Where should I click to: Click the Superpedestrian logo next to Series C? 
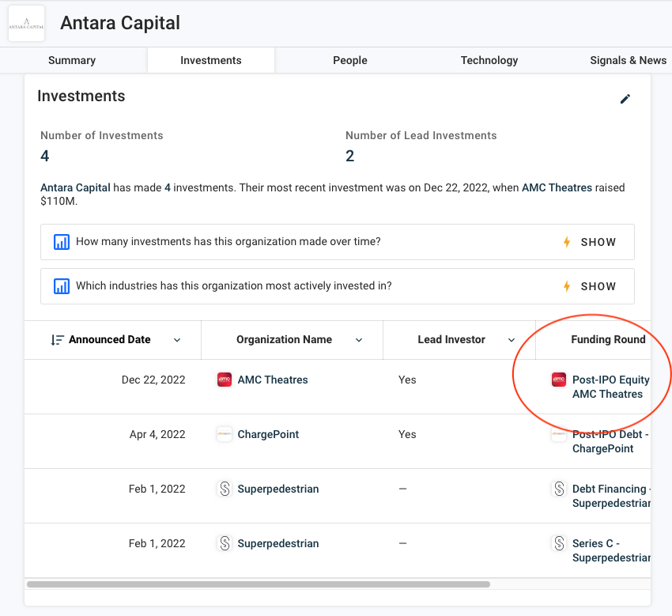point(559,543)
